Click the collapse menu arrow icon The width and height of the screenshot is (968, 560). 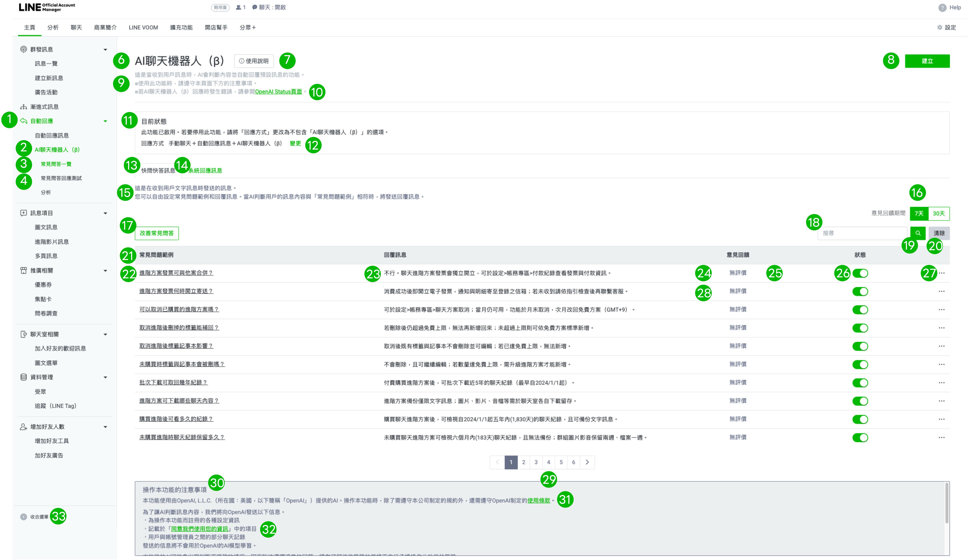point(24,517)
